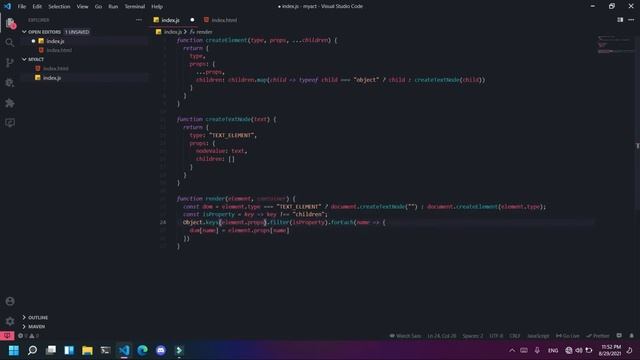Open the Go menu

(98, 6)
